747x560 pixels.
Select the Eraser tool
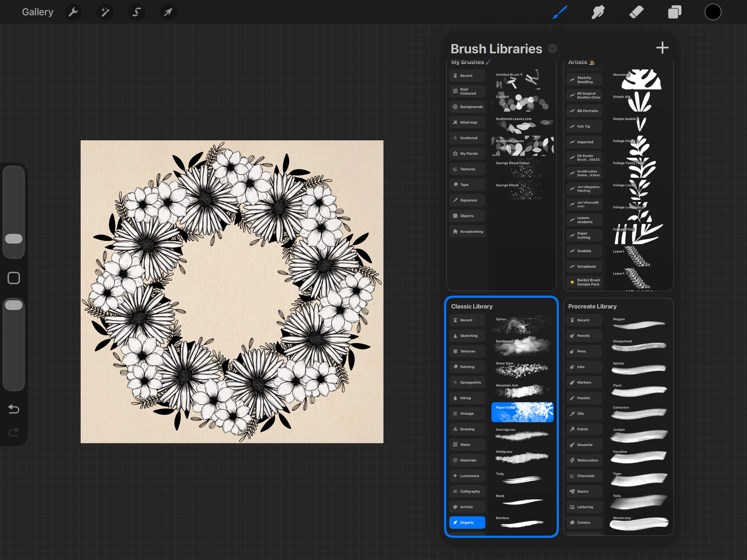coord(636,12)
